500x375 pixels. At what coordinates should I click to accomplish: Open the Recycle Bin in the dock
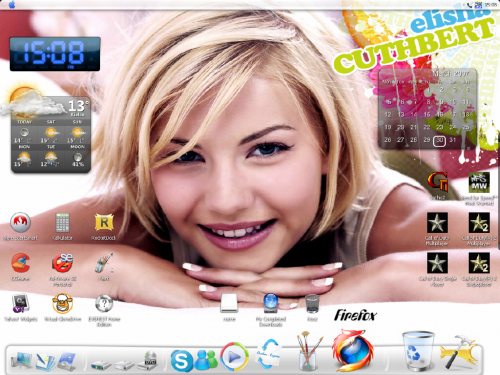click(x=418, y=351)
